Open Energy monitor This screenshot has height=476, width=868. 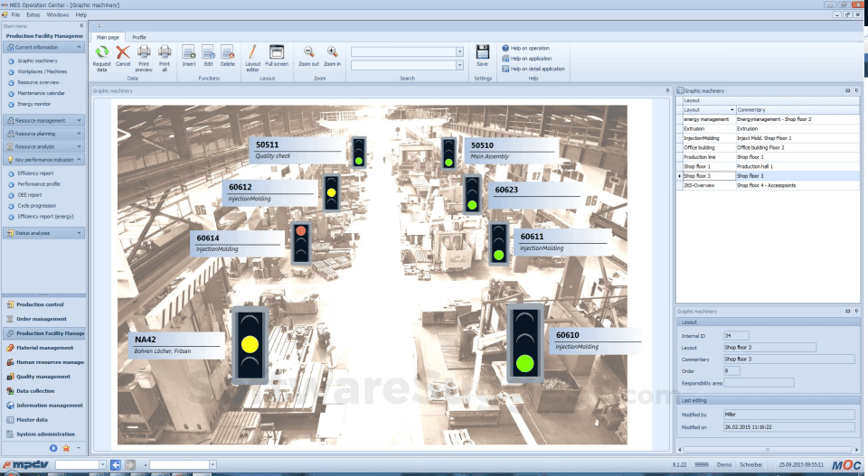coord(33,104)
